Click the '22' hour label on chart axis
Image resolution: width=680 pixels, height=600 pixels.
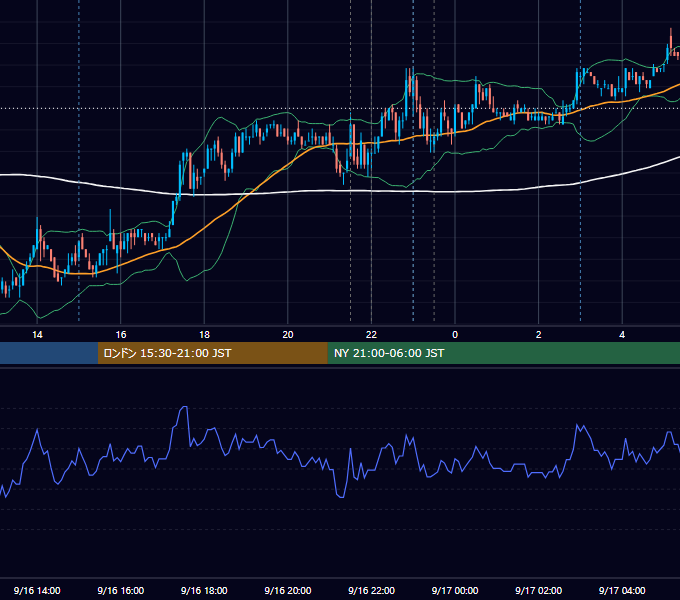tap(371, 335)
